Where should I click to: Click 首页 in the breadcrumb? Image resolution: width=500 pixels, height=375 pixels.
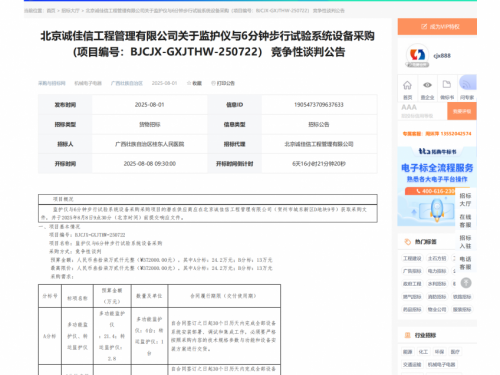click(x=51, y=11)
